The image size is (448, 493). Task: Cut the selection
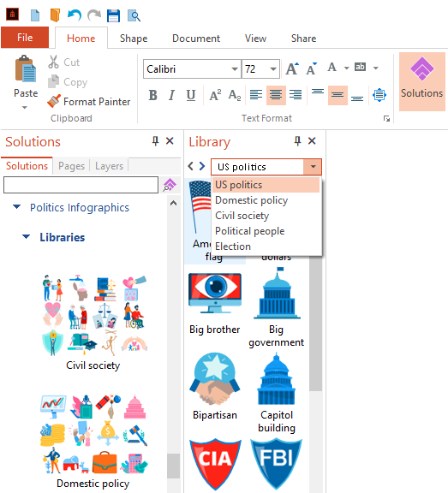[64, 62]
